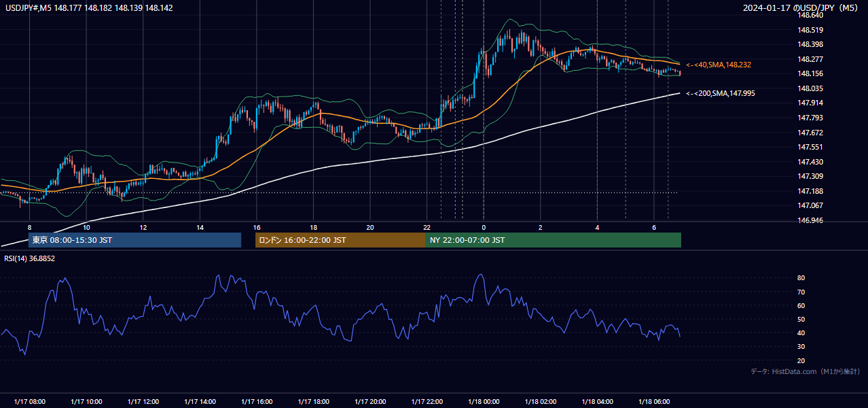Click price scale value 147.551
Viewport: 868px width, 408px height.
[x=810, y=147]
